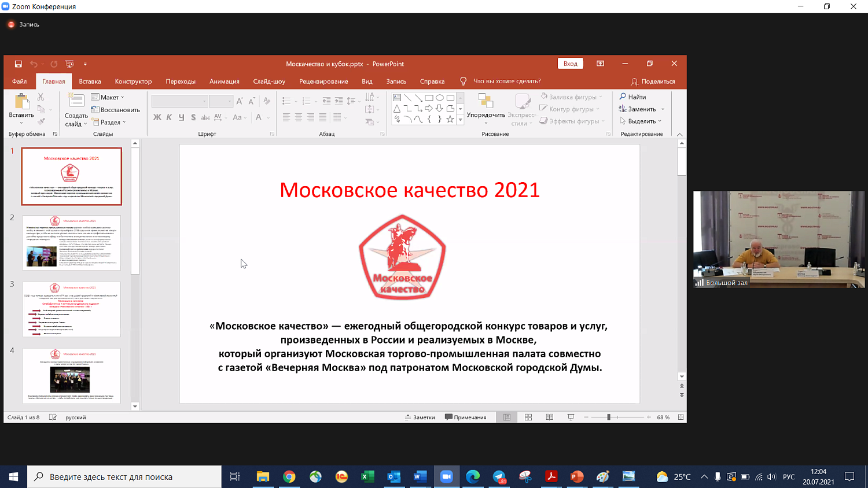Click the Redo repeat icon
This screenshot has height=488, width=868.
click(x=54, y=64)
